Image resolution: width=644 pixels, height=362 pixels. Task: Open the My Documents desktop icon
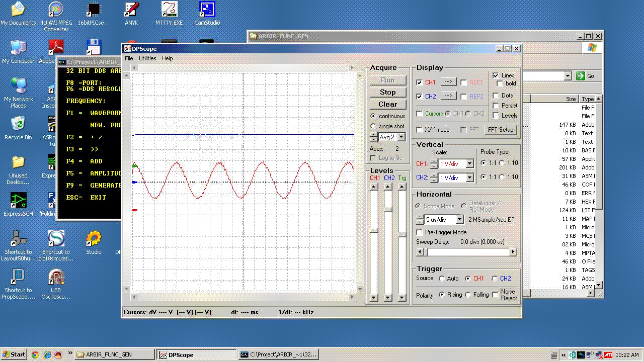tap(18, 14)
